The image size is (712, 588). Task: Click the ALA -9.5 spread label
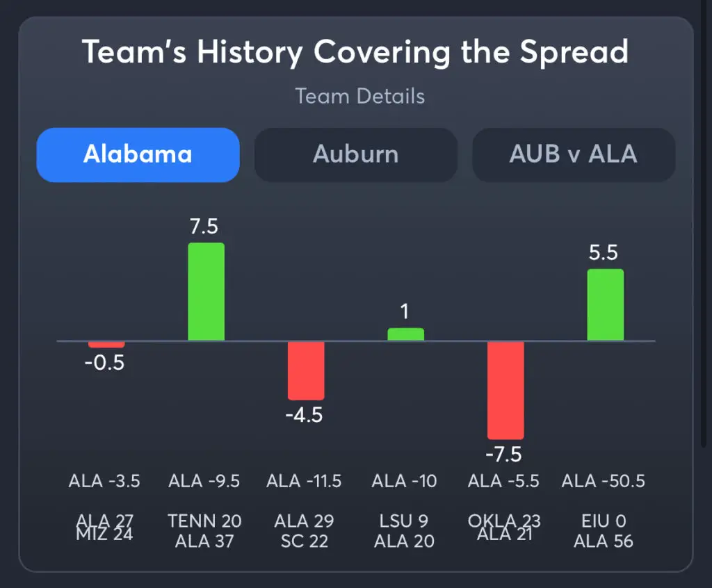[x=204, y=480]
